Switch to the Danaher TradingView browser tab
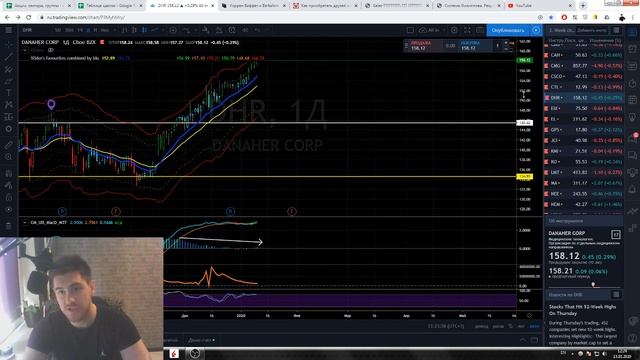Image resolution: width=640 pixels, height=360 pixels. pyautogui.click(x=181, y=6)
